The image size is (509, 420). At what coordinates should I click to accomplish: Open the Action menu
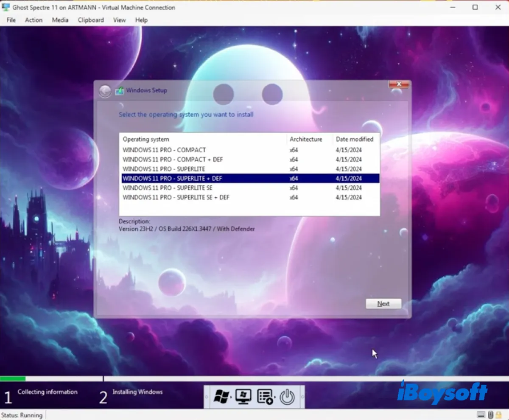click(34, 20)
